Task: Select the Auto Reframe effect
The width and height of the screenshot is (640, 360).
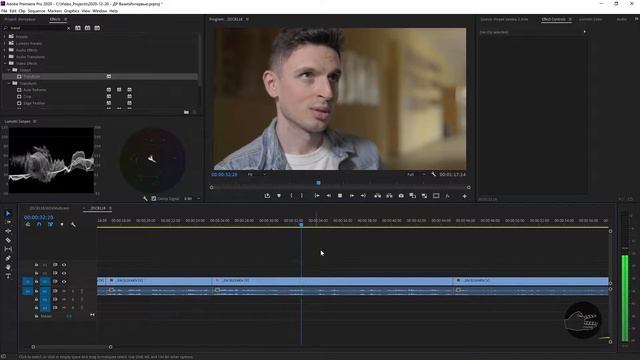Action: 35,90
